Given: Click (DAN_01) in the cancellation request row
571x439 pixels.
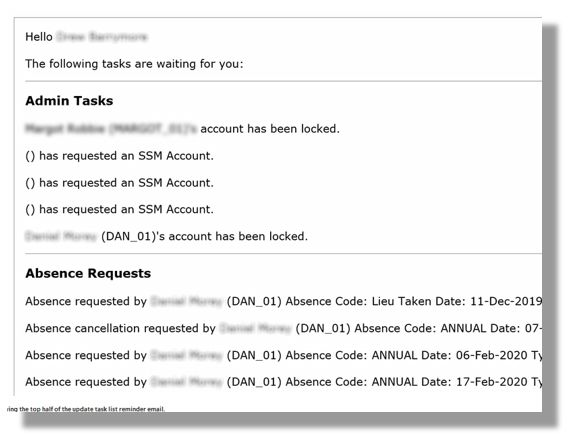Looking at the screenshot, I should point(323,328).
